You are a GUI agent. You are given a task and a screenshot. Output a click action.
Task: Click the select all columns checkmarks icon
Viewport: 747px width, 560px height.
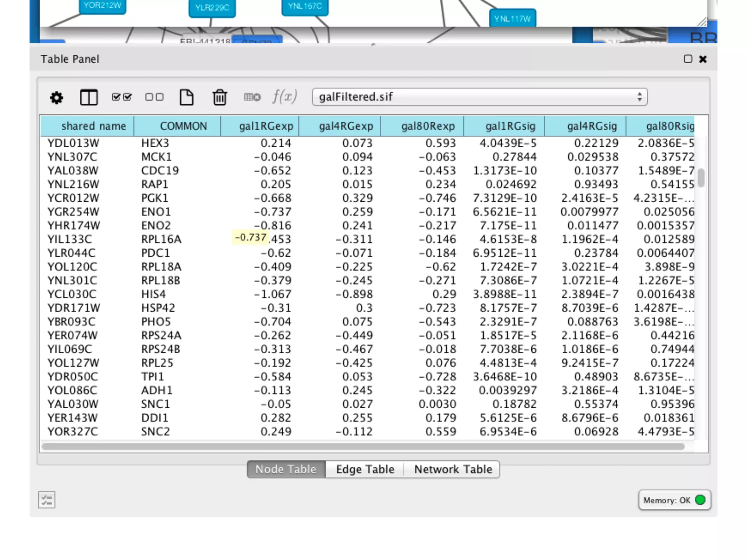121,97
